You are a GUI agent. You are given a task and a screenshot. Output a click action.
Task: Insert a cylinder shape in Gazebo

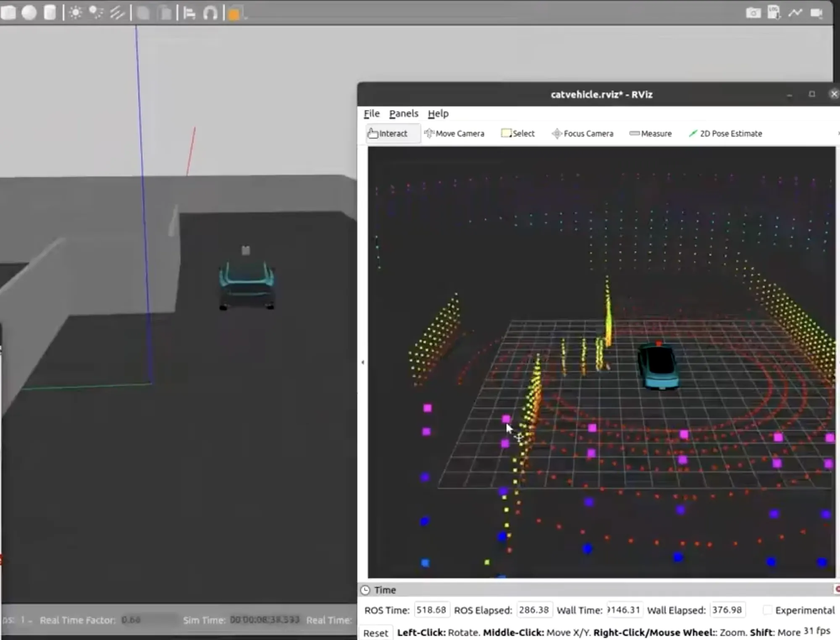click(x=50, y=13)
